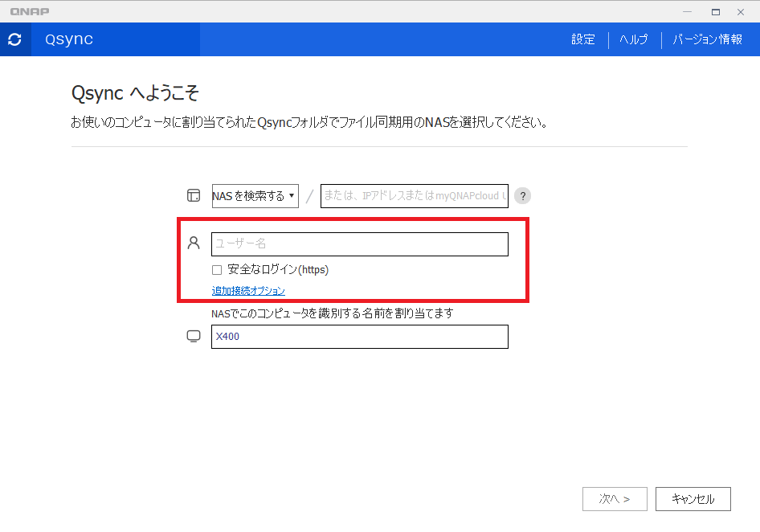Click the キャンセル button
Image resolution: width=760 pixels, height=532 pixels.
click(693, 499)
